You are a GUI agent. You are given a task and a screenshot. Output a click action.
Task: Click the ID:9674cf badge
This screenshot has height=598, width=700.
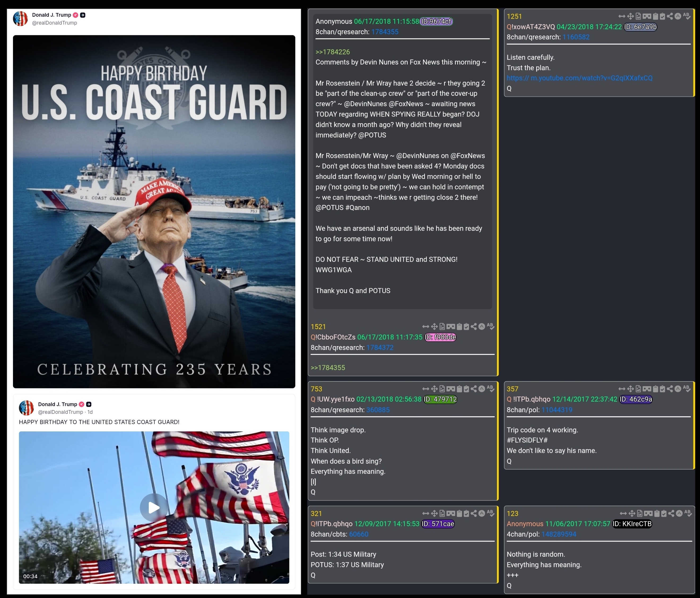click(436, 21)
